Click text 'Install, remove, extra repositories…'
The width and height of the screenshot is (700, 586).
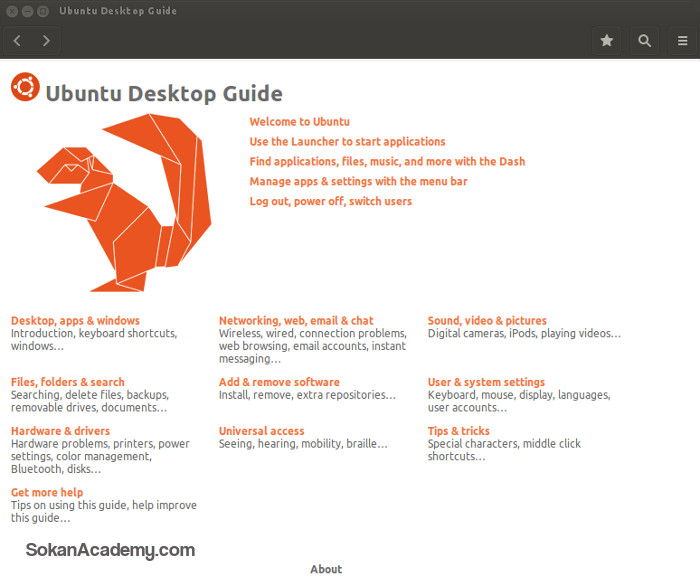point(307,395)
